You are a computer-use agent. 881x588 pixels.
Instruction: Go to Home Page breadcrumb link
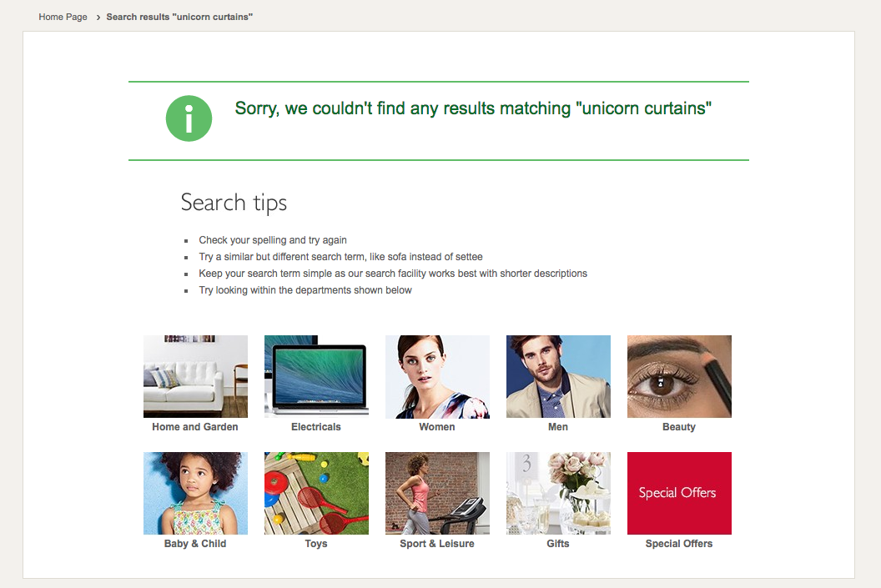tap(63, 17)
